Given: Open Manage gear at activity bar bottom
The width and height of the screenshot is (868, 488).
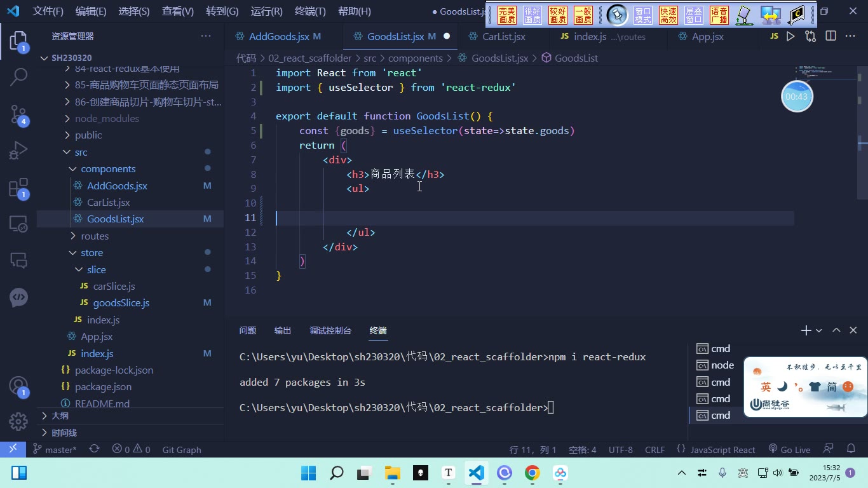Looking at the screenshot, I should (18, 421).
